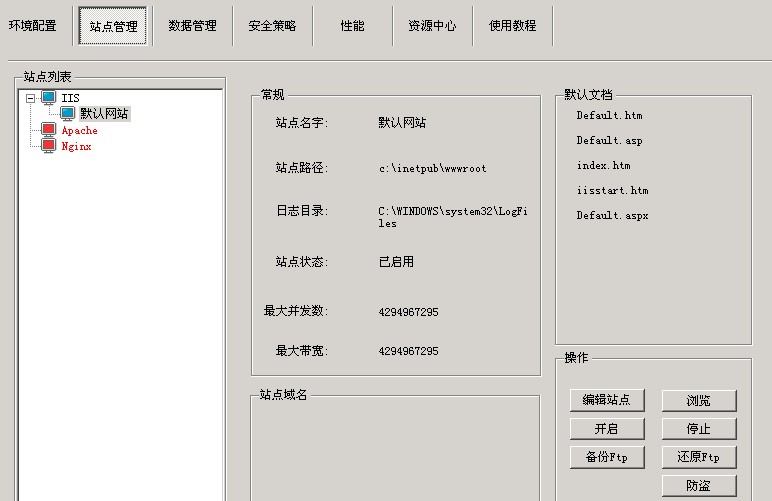Click the site path c:\inetpub\wwwroot

433,168
